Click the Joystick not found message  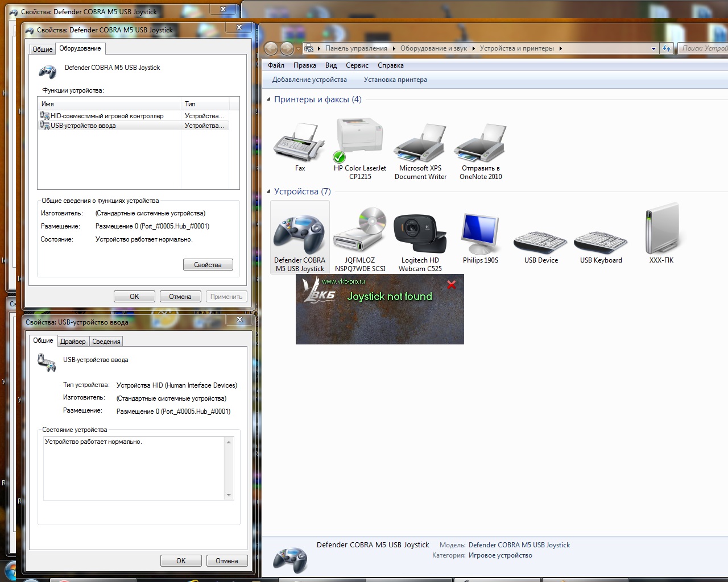click(x=390, y=296)
